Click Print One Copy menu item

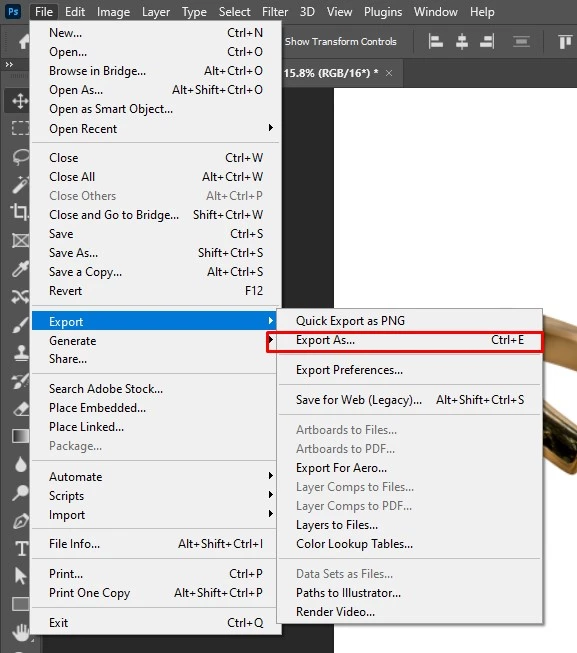tap(156, 593)
